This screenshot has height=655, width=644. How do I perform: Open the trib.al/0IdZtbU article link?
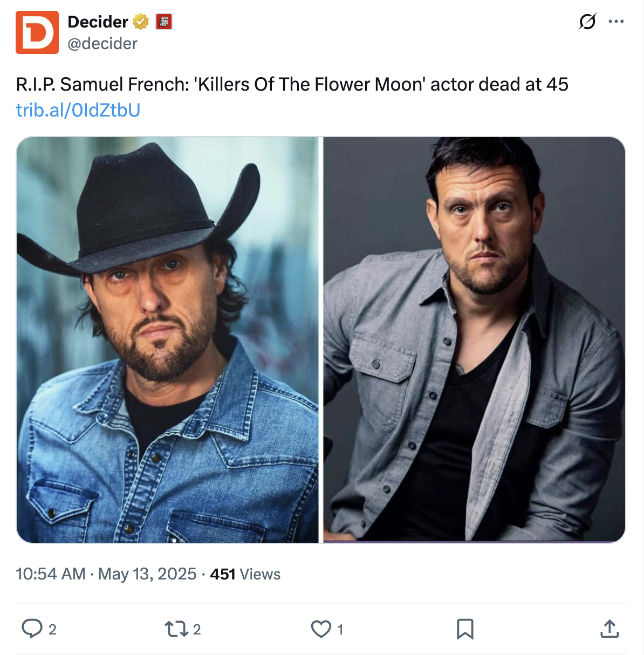coord(78,110)
